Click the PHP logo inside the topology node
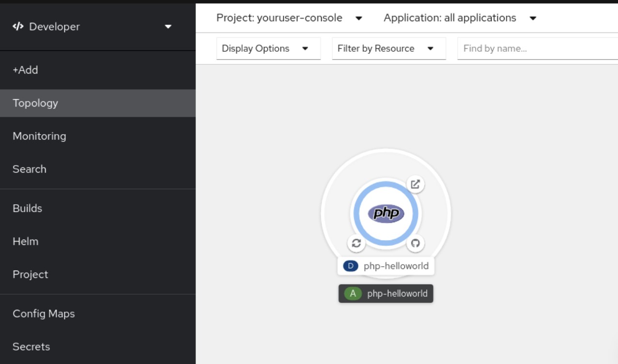Image resolution: width=618 pixels, height=364 pixels. click(386, 213)
